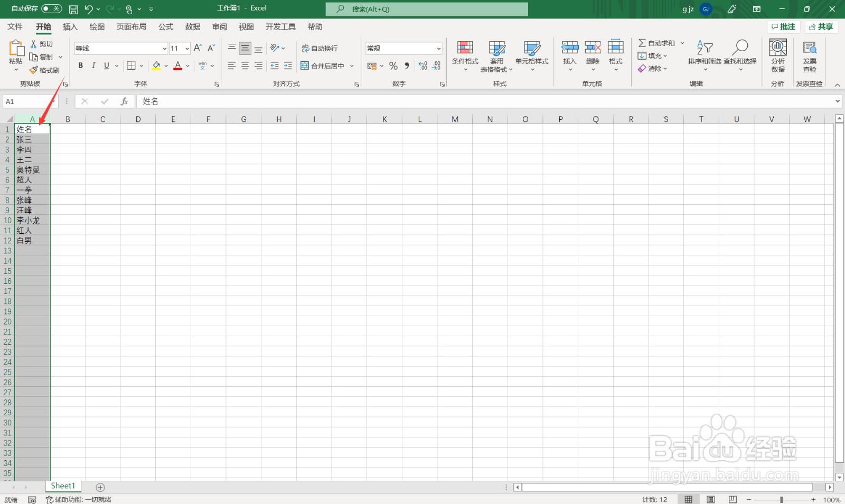Expand the formula bar chevron

838,101
